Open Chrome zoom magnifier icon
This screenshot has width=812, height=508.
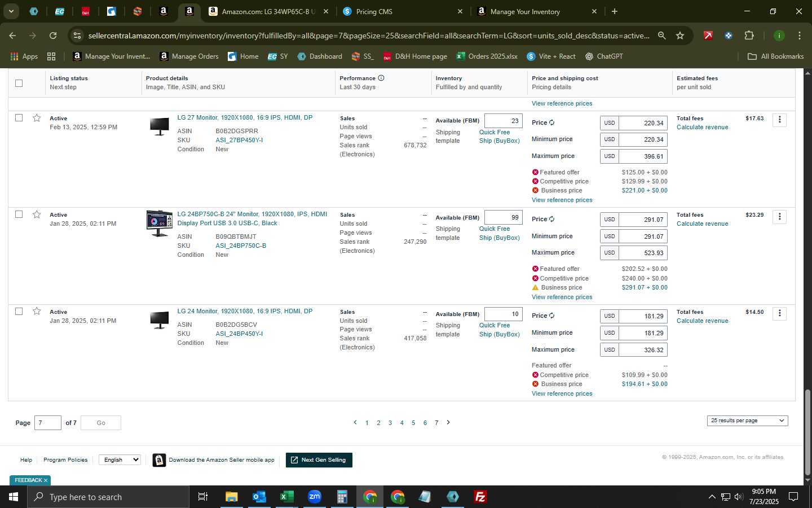[661, 36]
